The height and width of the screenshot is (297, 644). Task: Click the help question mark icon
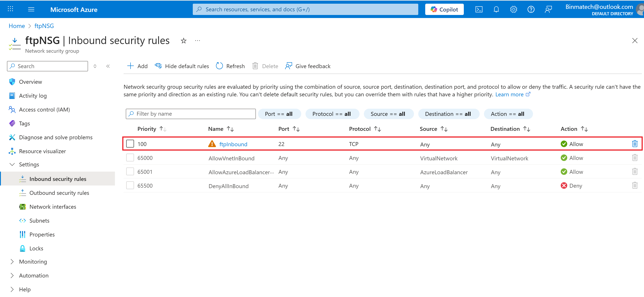coord(531,10)
